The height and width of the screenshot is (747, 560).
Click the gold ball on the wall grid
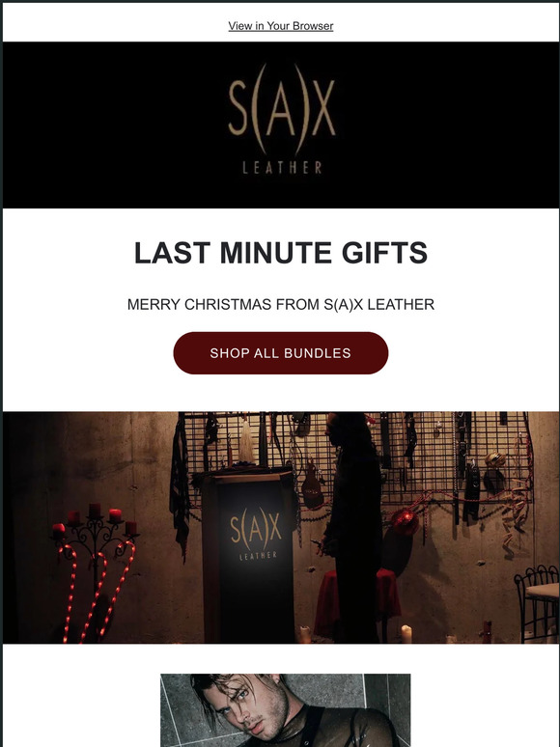click(495, 459)
